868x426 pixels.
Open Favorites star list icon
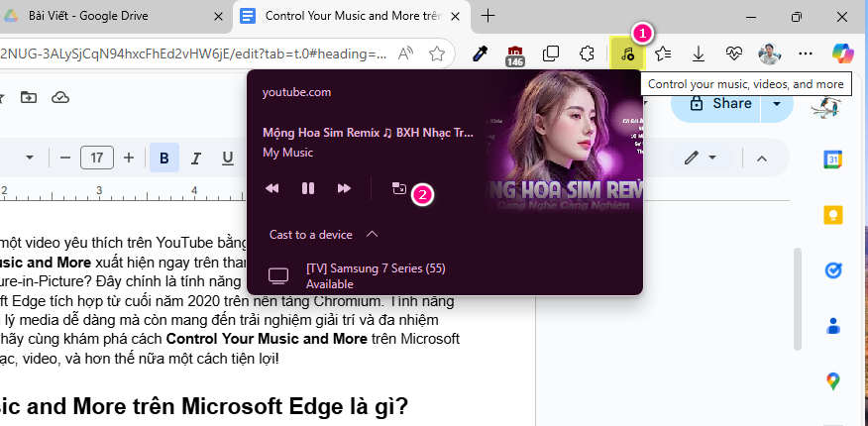[x=663, y=53]
